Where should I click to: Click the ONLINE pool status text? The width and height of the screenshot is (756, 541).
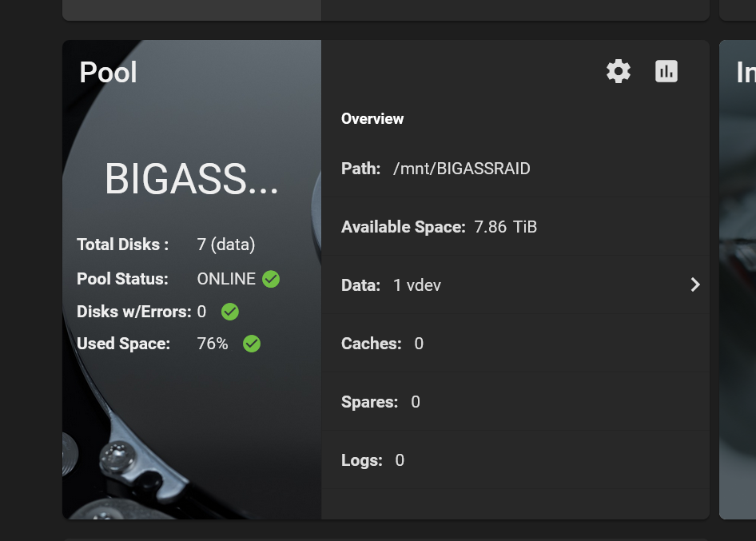click(x=226, y=279)
